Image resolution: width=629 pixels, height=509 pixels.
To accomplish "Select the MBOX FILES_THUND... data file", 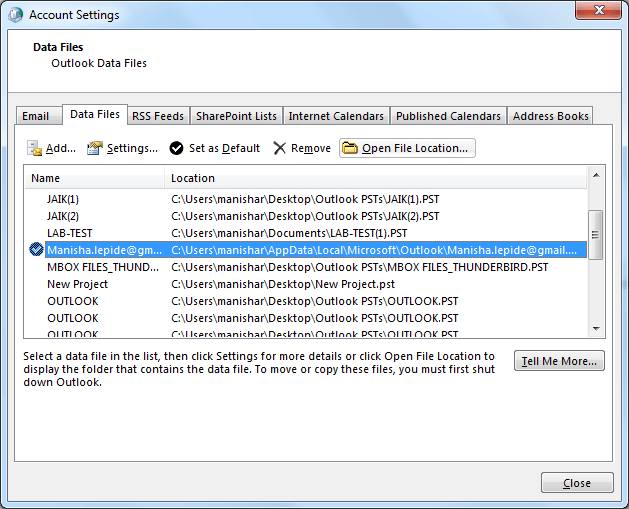I will (x=103, y=267).
